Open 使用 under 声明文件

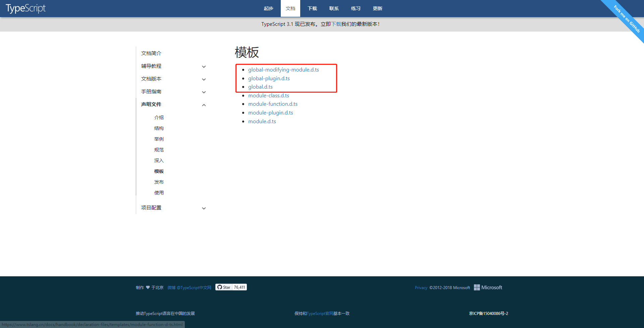[x=159, y=193]
